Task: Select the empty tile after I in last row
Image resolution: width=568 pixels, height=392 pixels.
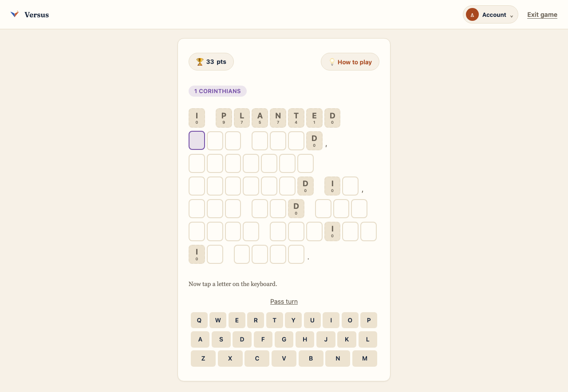Action: 215,254
